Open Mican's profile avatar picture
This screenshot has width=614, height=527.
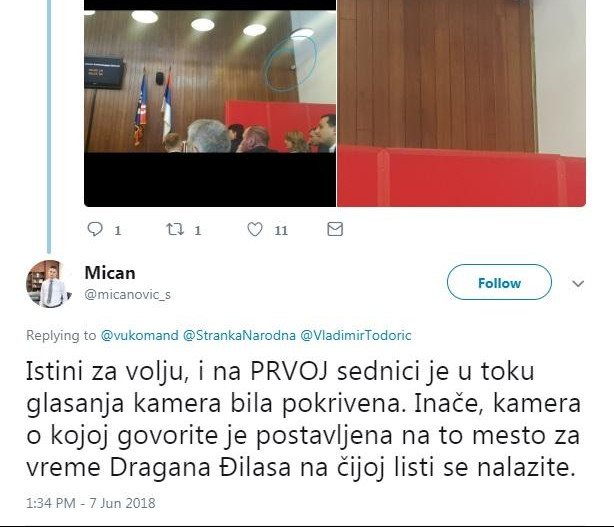coord(48,283)
